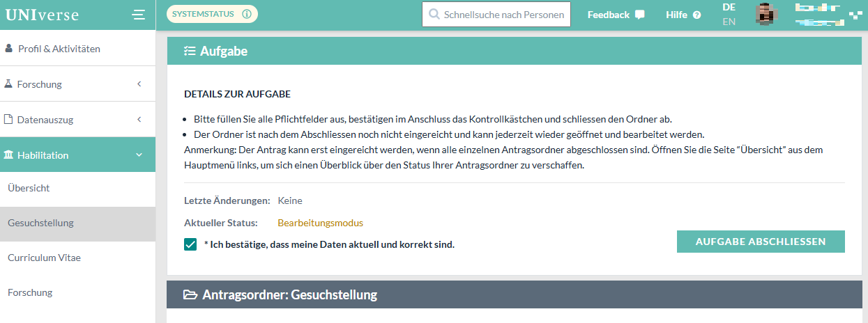Viewport: 868px width, 323px height.
Task: Click the Hilfe question mark icon
Action: tap(696, 15)
